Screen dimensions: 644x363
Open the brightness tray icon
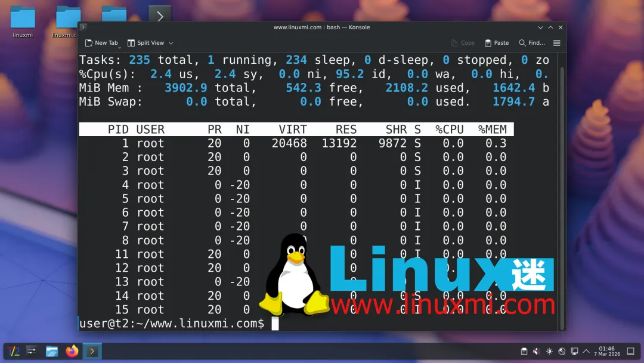point(549,351)
